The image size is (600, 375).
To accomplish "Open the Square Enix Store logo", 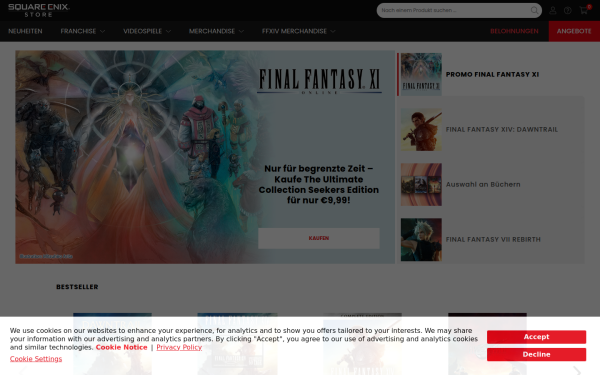I will [x=39, y=10].
